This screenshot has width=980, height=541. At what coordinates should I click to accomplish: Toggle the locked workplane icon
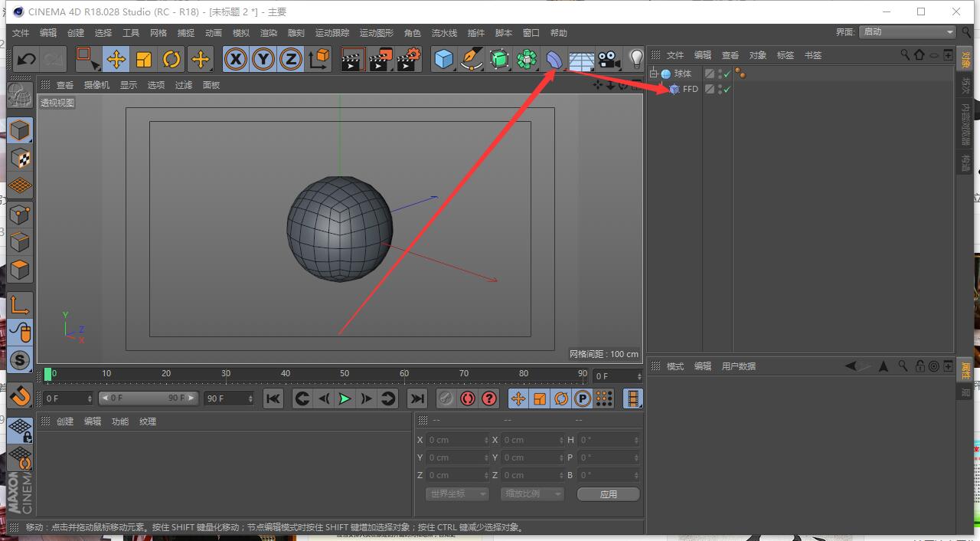(20, 430)
